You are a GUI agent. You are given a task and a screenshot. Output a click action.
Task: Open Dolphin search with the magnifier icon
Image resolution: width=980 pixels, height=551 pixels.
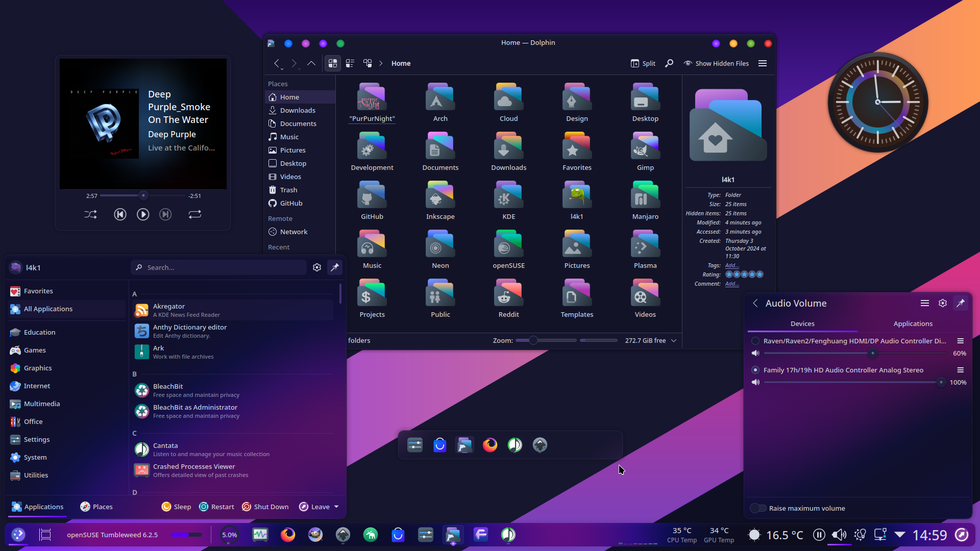coord(669,63)
